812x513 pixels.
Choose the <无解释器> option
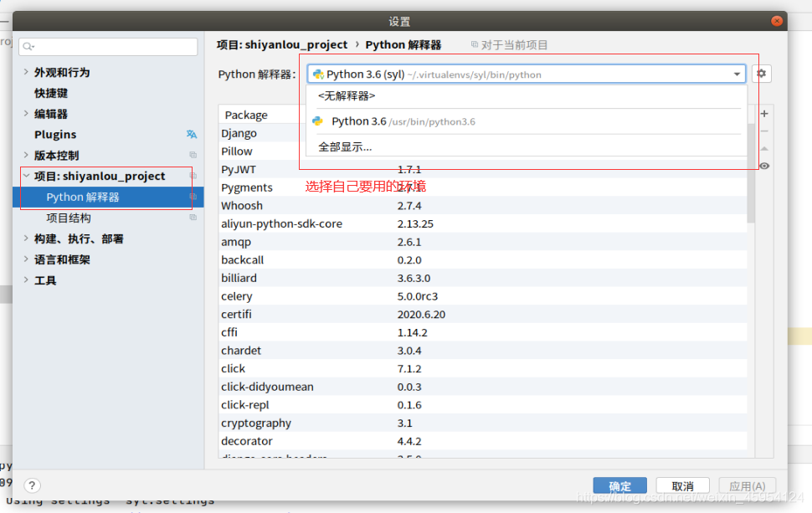pyautogui.click(x=347, y=96)
